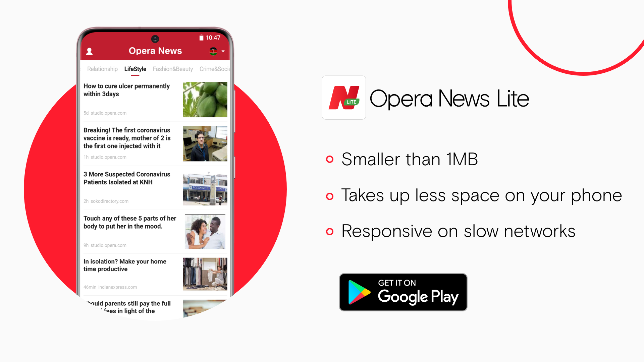
Task: Tap GET IT ON Google Play button
Action: coord(402,291)
